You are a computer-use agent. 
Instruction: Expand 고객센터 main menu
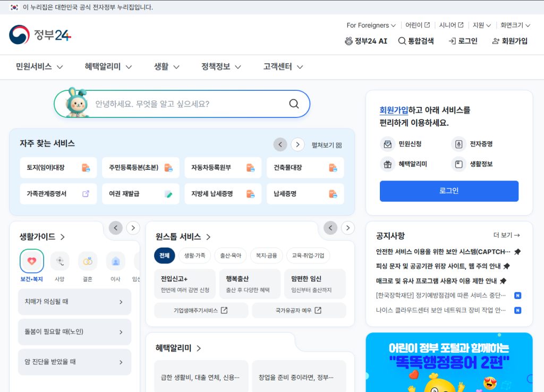coord(283,66)
